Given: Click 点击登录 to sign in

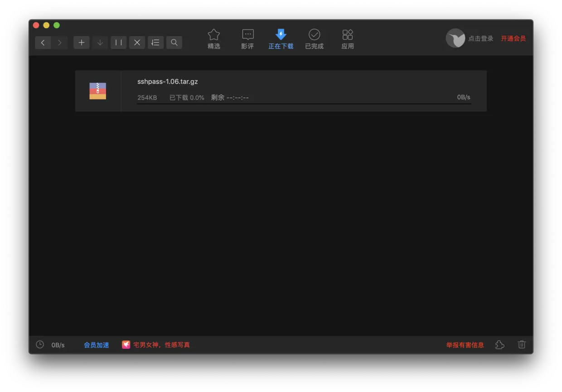Looking at the screenshot, I should 481,39.
